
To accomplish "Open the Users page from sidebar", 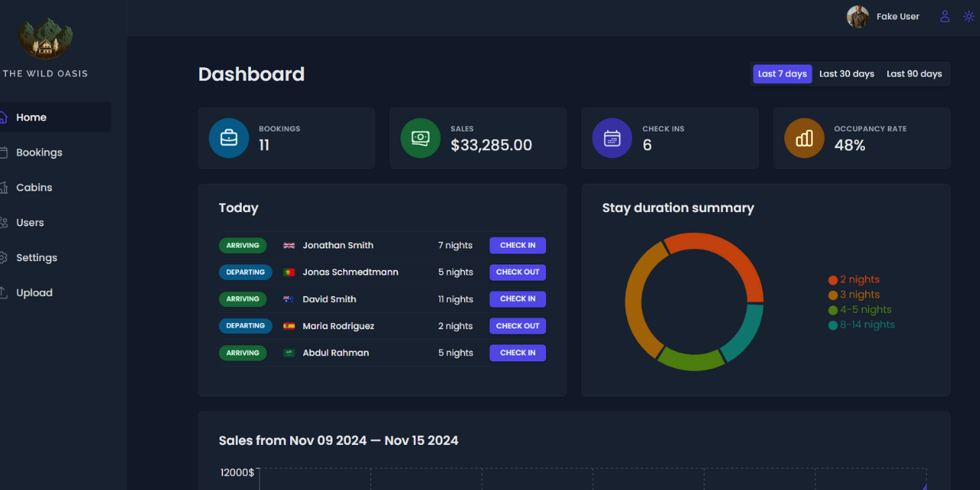I will pyautogui.click(x=55, y=223).
